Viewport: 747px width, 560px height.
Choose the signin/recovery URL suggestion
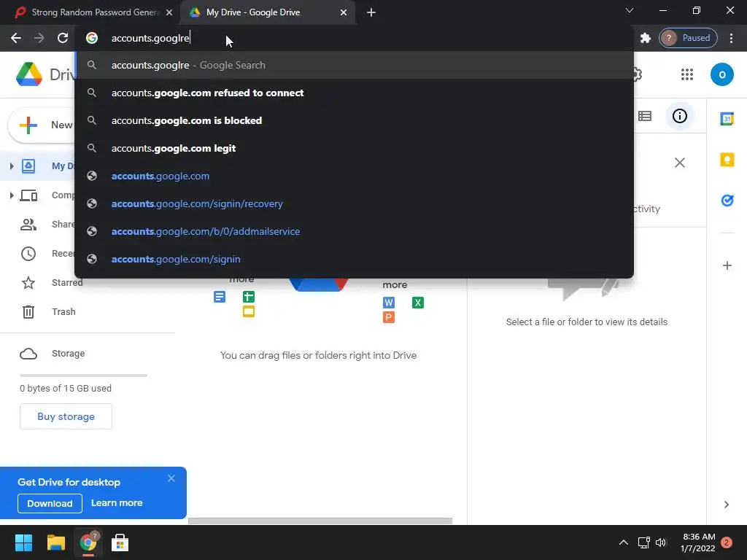tap(354, 204)
